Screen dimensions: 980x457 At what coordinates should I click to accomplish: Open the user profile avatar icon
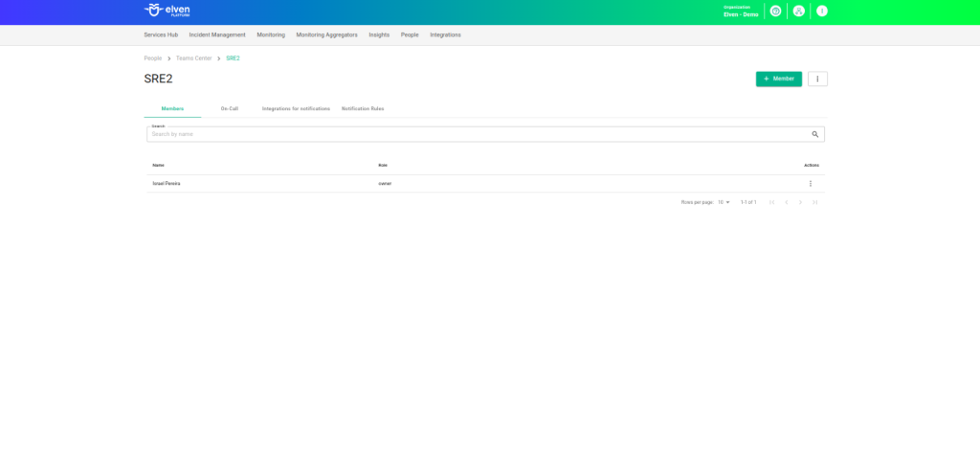(x=822, y=11)
